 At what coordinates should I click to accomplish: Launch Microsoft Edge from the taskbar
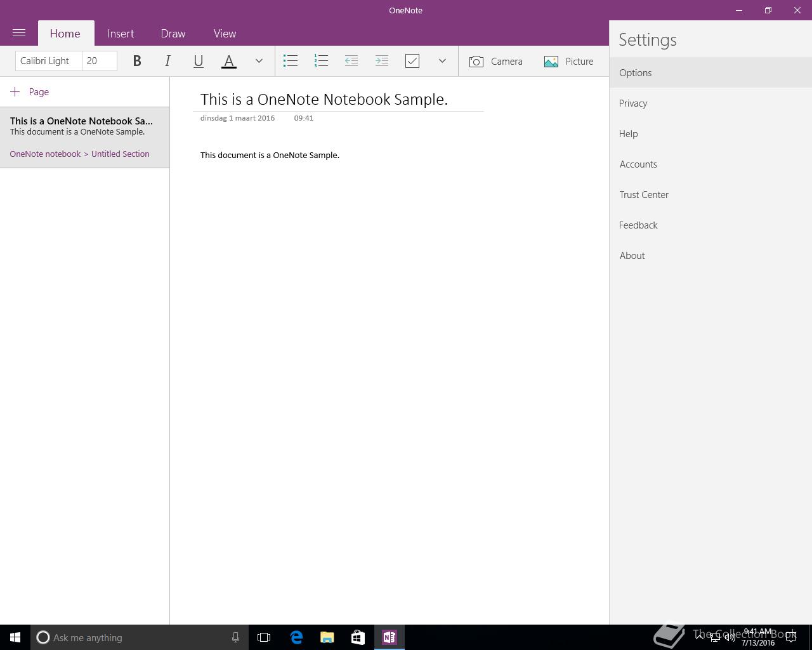pos(296,637)
